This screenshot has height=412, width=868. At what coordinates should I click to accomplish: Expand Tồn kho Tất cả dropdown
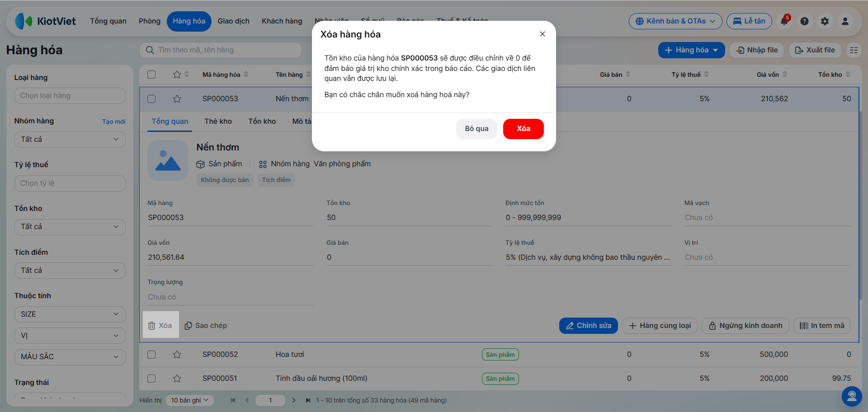(x=70, y=227)
